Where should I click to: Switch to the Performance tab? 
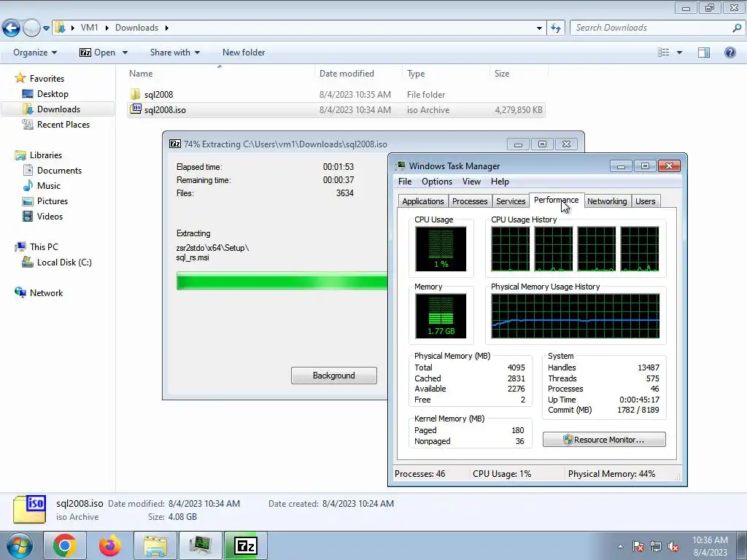[556, 200]
